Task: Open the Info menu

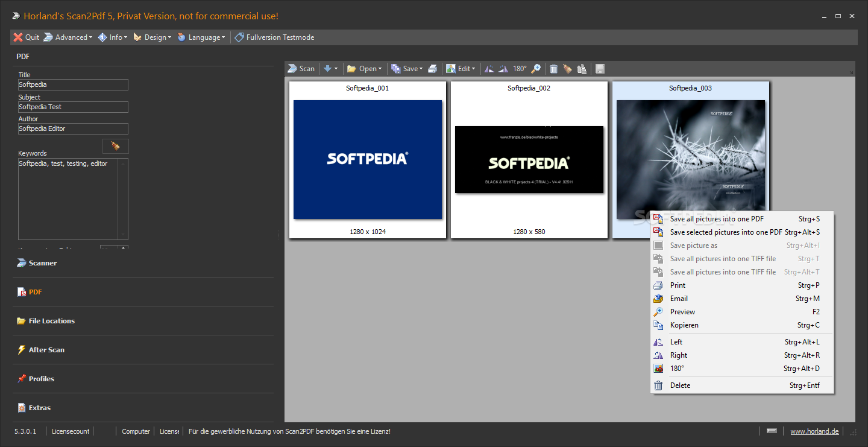Action: [x=113, y=37]
